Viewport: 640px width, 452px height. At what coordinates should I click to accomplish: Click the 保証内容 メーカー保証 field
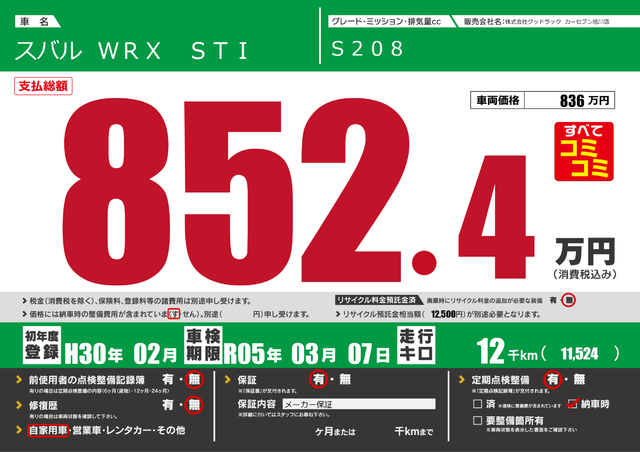350,403
